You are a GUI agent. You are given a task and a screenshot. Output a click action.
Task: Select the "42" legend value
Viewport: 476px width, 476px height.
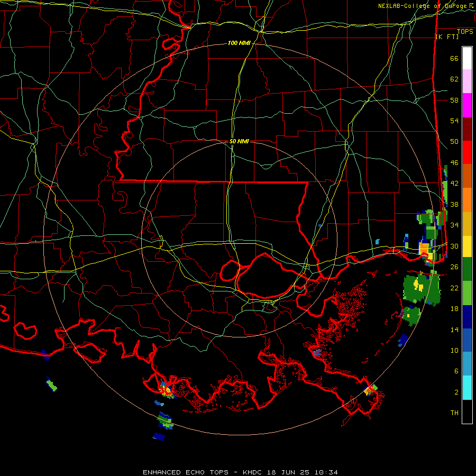coord(454,184)
